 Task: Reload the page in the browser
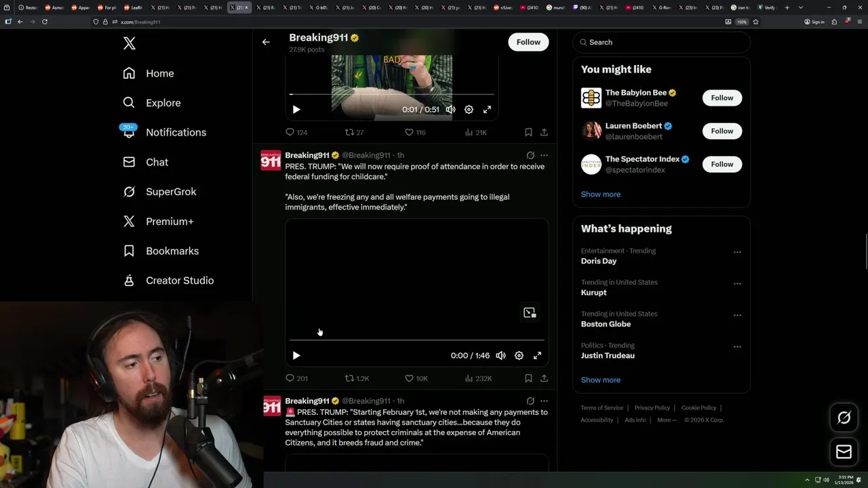pyautogui.click(x=45, y=22)
